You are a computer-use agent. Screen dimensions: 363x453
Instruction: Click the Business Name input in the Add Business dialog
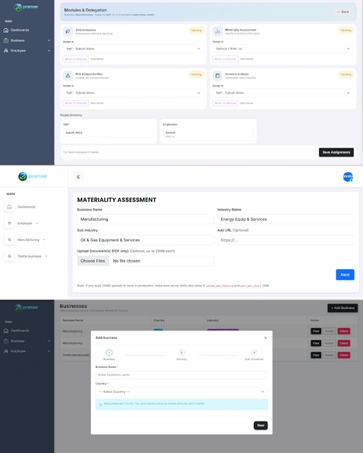(x=181, y=375)
